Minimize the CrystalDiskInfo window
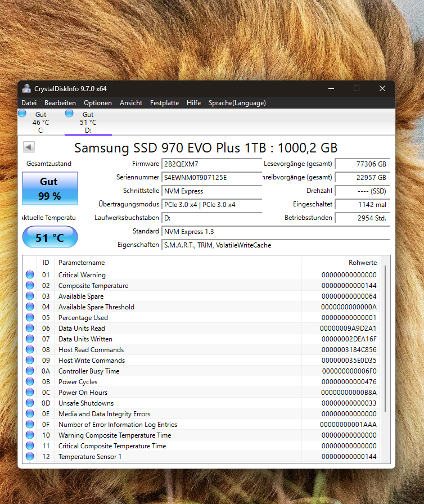This screenshot has height=504, width=424. [x=331, y=88]
